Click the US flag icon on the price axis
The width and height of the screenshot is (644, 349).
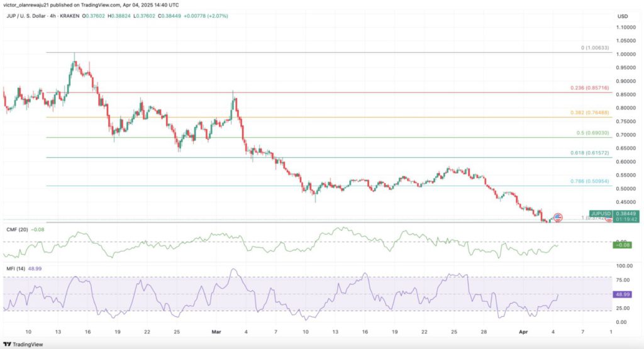608,218
